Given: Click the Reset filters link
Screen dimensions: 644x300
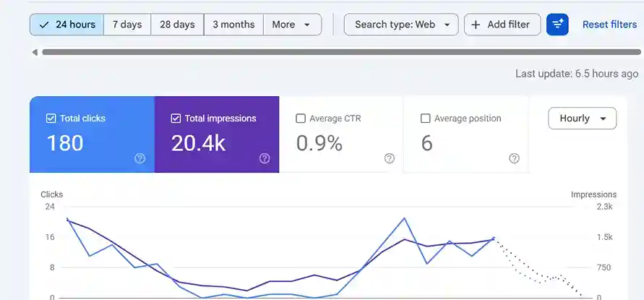Looking at the screenshot, I should click(x=609, y=25).
